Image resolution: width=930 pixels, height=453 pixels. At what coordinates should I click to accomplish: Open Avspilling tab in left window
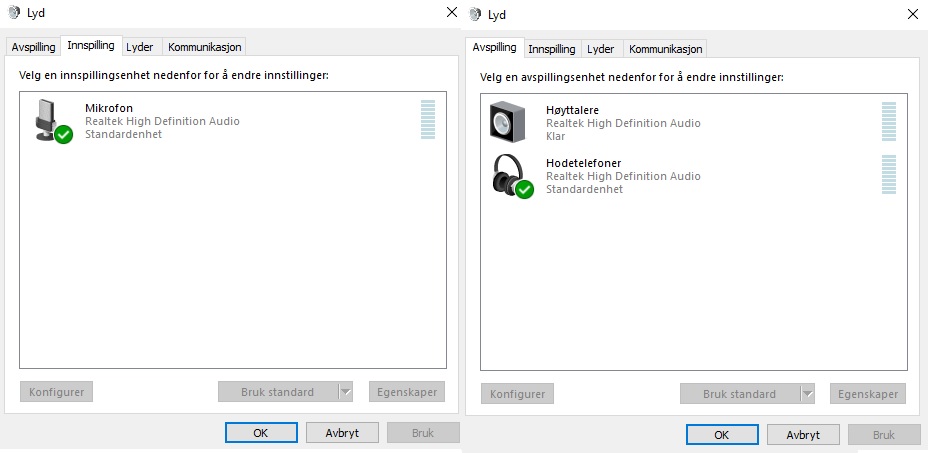(33, 47)
